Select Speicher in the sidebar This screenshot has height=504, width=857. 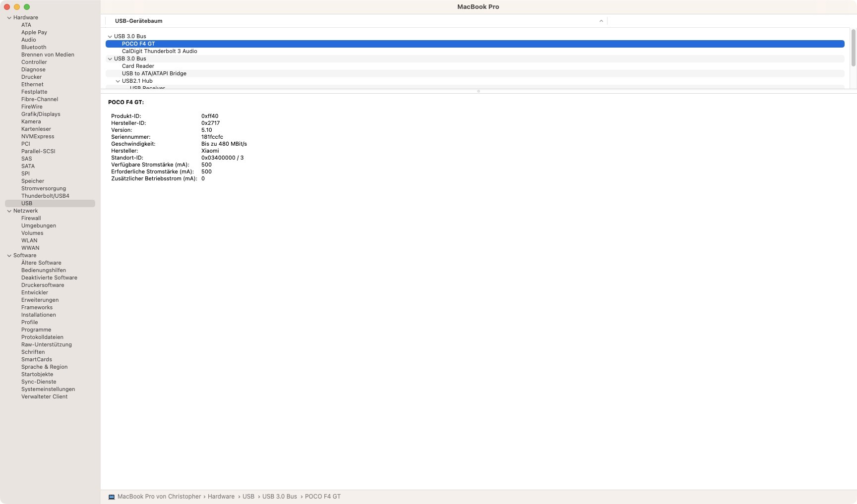33,181
